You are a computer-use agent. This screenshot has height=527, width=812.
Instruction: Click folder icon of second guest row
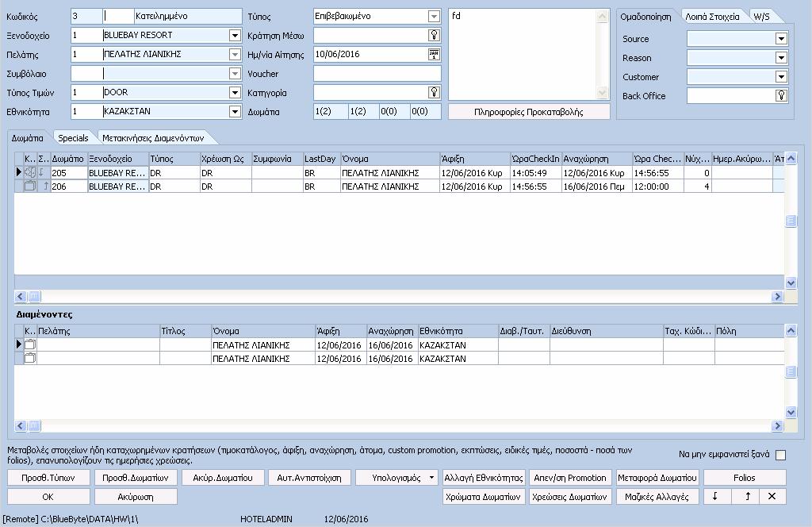pyautogui.click(x=30, y=358)
